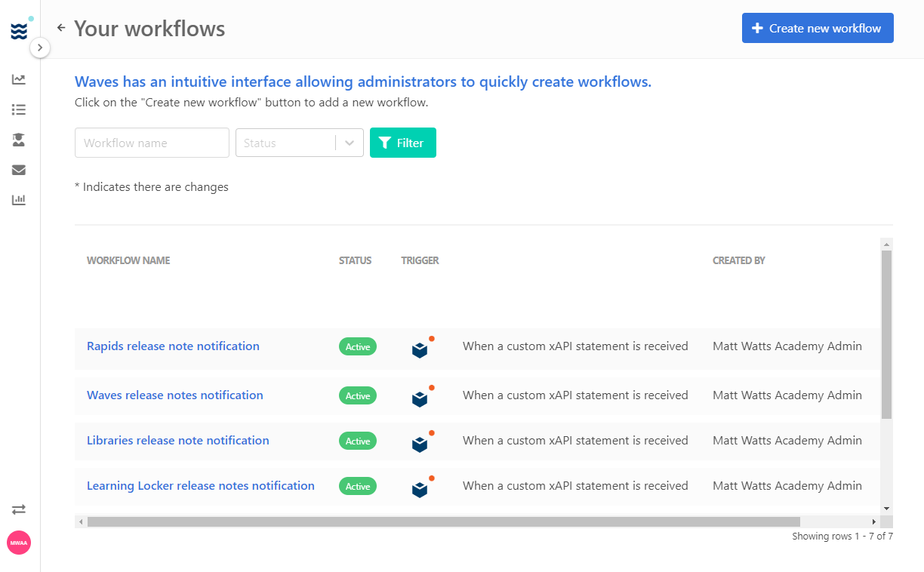
Task: Click the Created By column header
Action: click(x=739, y=260)
